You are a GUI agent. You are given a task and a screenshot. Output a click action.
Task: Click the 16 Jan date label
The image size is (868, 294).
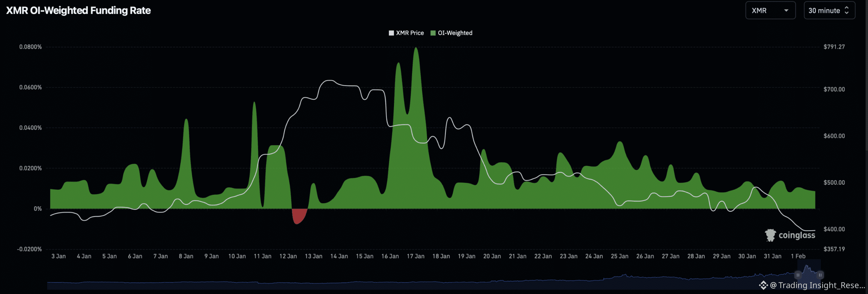coord(390,256)
